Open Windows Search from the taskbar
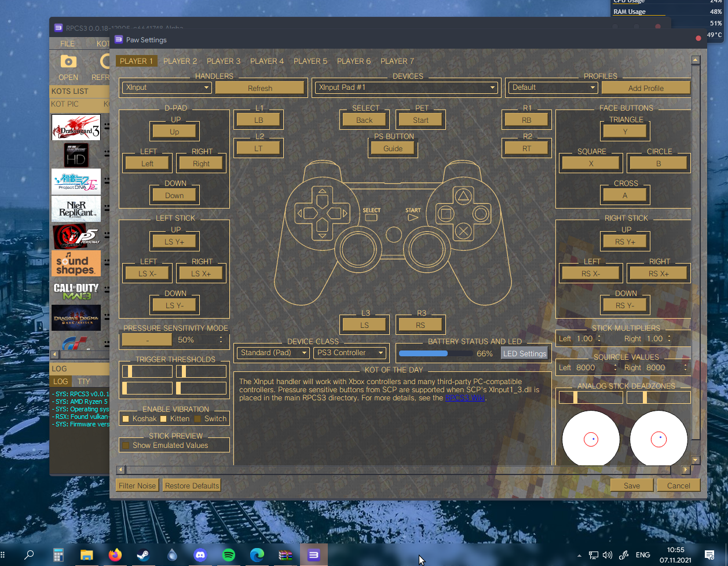Screen dimensions: 728x566 [29, 555]
